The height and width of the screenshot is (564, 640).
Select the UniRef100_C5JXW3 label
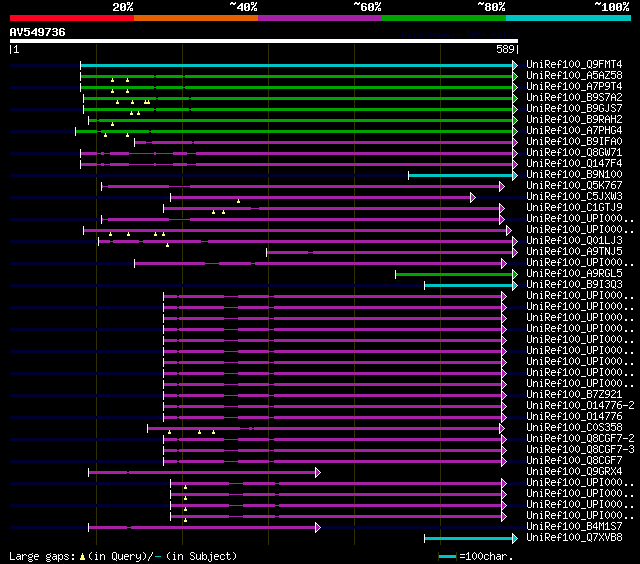coord(574,197)
